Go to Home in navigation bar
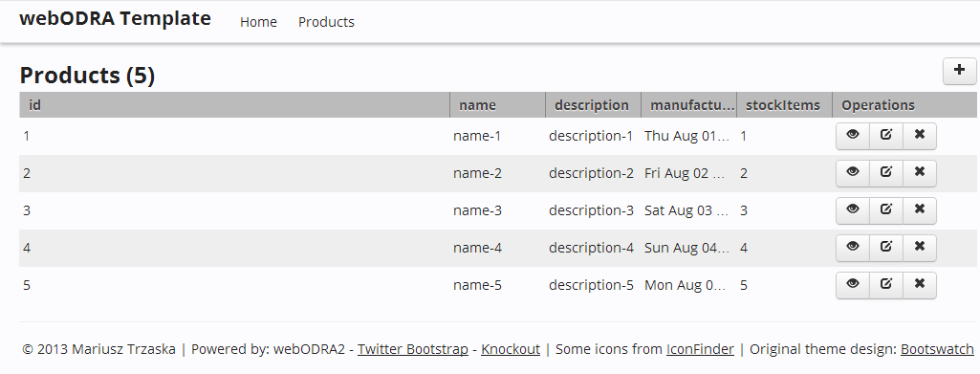980x374 pixels. 258,22
